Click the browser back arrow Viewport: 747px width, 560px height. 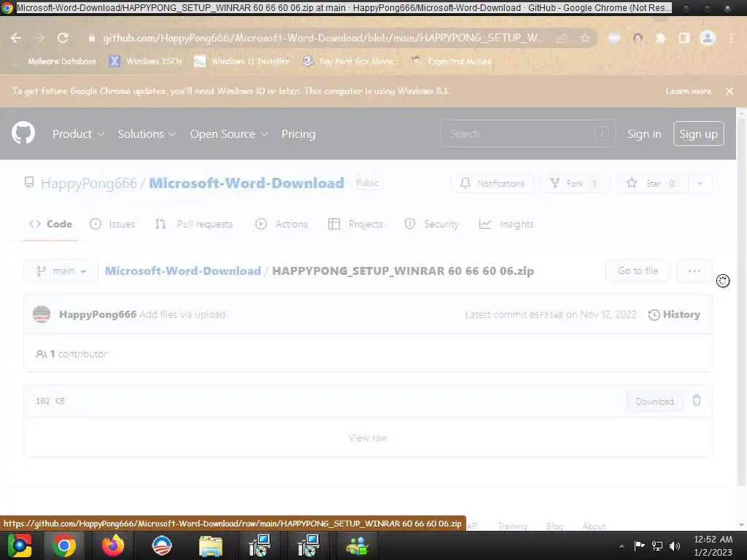click(x=16, y=38)
